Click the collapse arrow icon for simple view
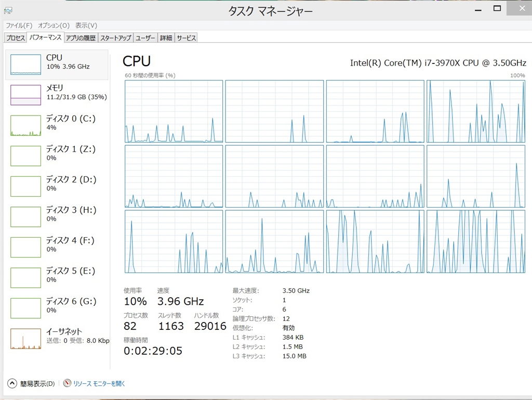This screenshot has width=532, height=400. 12,383
